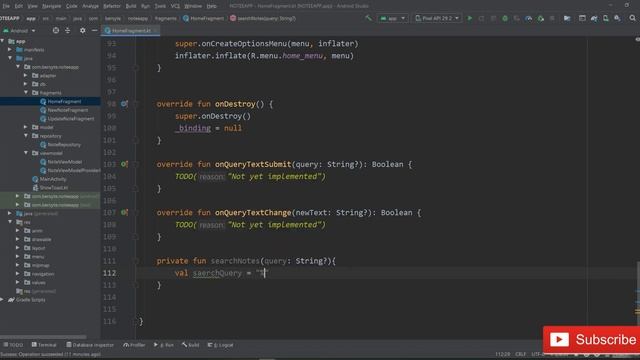Open the Run tool window tab
Image resolution: width=640 pixels, height=360 pixels.
click(x=164, y=345)
